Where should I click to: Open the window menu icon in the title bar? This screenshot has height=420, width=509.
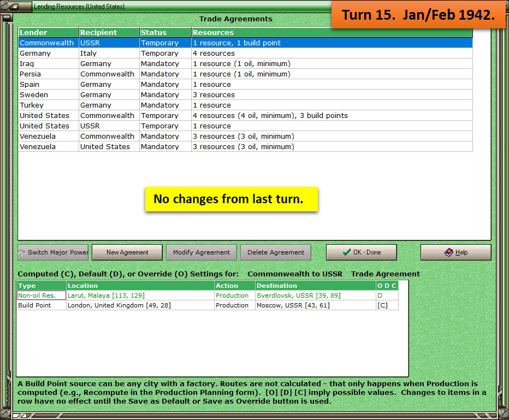pos(14,7)
